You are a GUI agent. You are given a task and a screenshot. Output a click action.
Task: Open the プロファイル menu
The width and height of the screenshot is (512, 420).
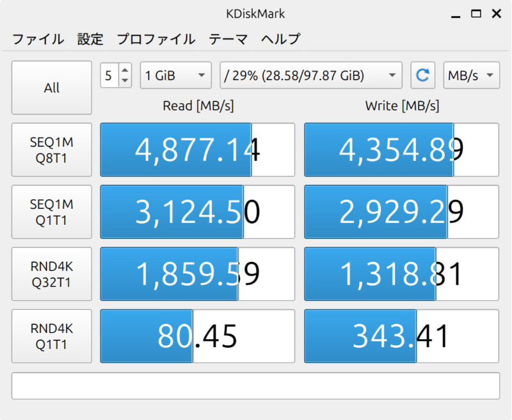(156, 39)
